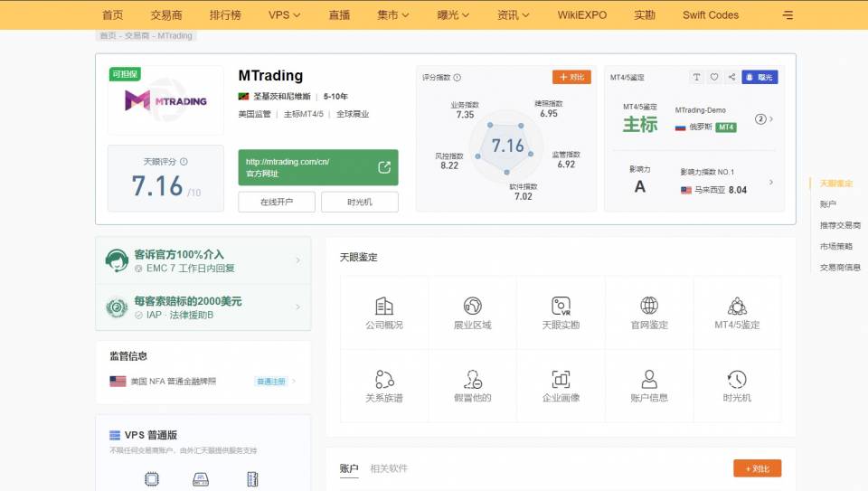Click the breadcrumb 首页 - 交易商 - MTrading

click(x=146, y=35)
